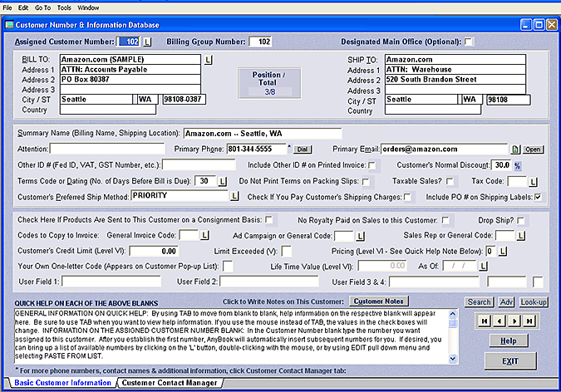Click the percent icon next to Normal Discount

coord(517,165)
